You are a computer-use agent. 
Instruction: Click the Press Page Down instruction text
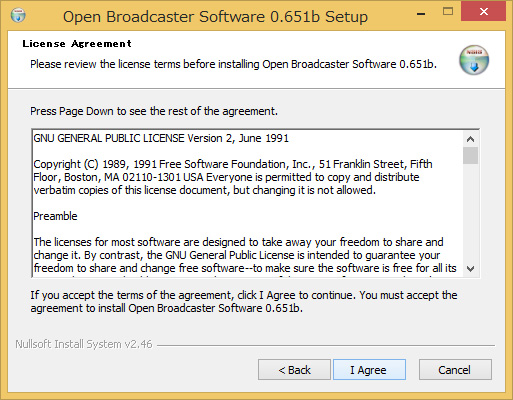[154, 111]
